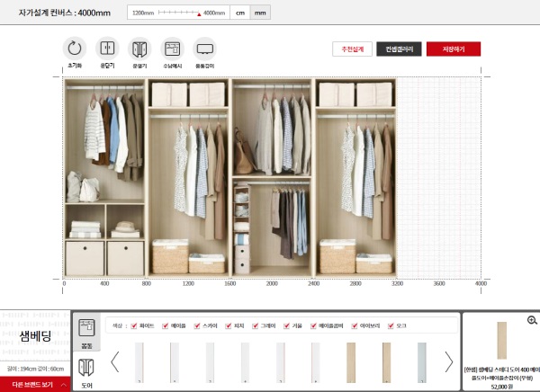Switch units to mm
This screenshot has height=392, width=540.
(x=260, y=13)
